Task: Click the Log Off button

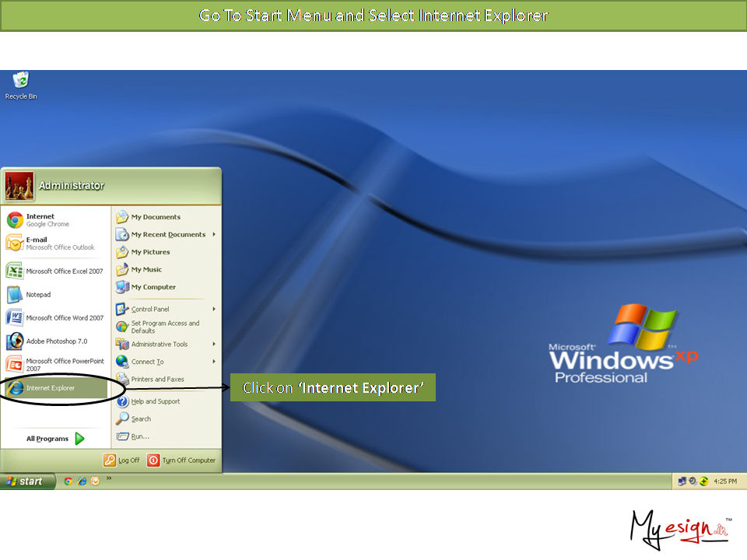Action: 122,460
